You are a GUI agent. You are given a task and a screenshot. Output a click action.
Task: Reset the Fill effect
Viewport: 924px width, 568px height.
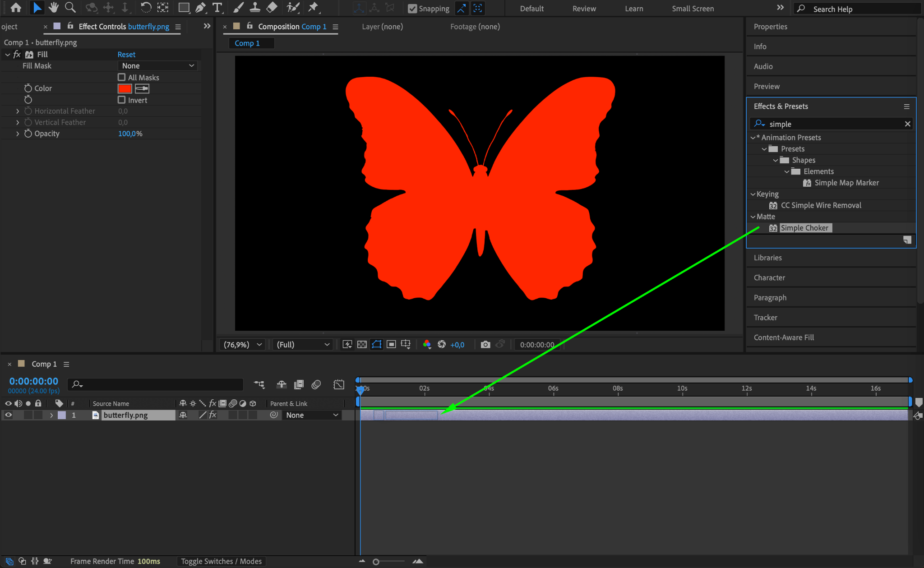click(x=126, y=55)
